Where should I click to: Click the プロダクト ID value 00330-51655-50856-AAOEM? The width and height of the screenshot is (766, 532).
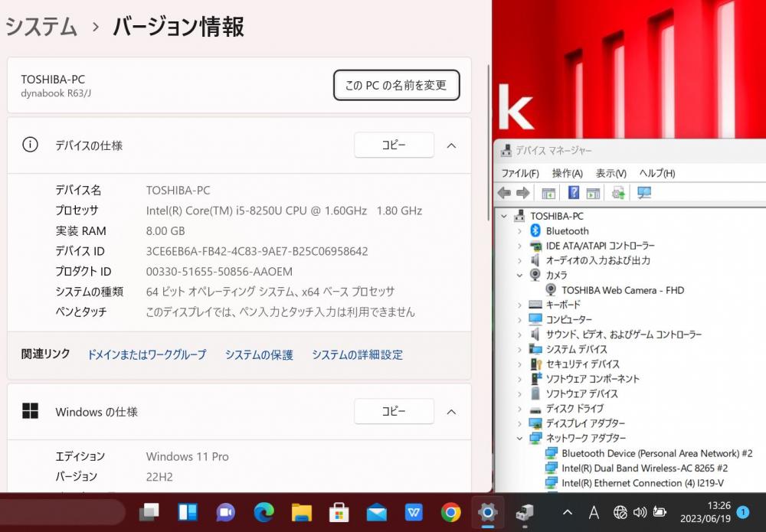point(219,272)
